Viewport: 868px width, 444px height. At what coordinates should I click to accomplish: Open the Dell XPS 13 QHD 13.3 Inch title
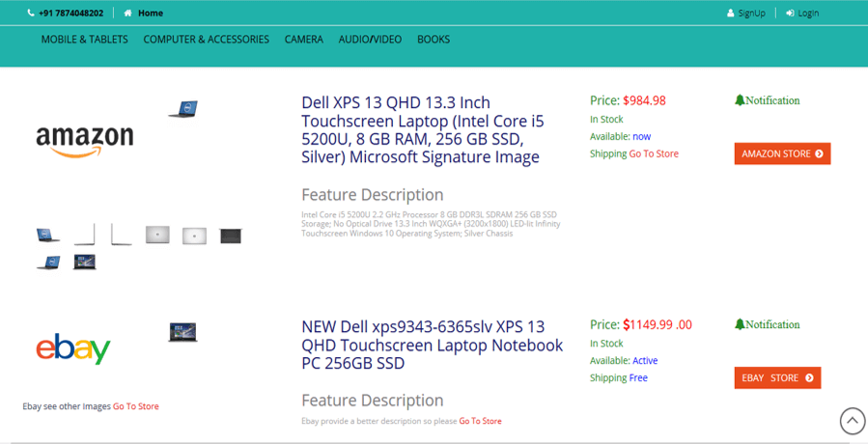pos(424,130)
